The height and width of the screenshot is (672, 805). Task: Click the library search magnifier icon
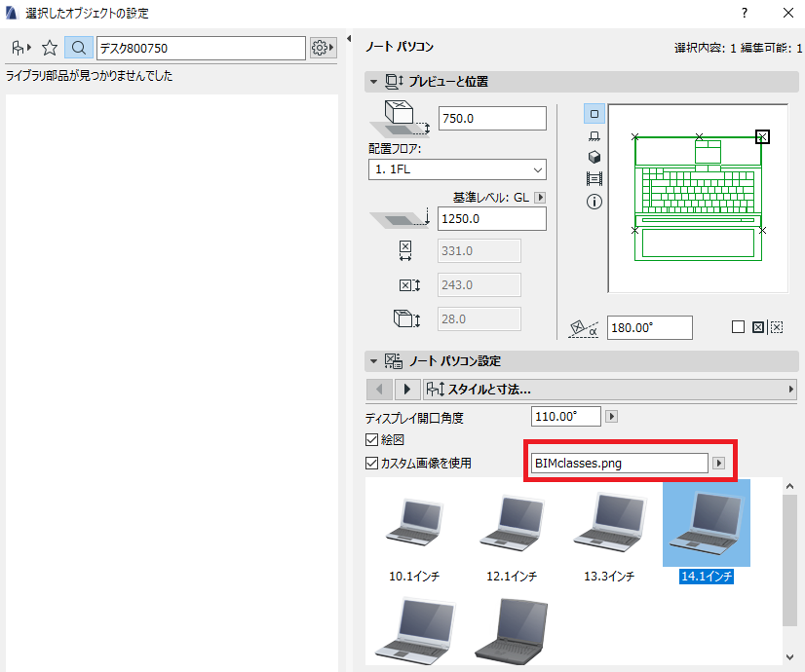[x=79, y=49]
